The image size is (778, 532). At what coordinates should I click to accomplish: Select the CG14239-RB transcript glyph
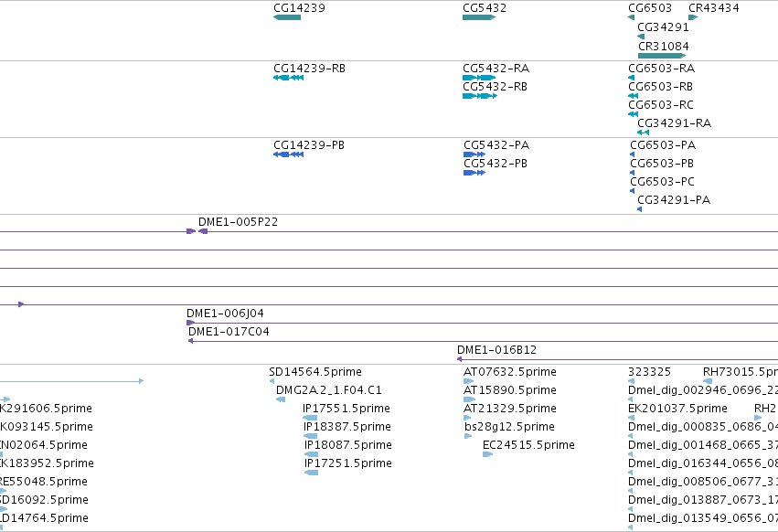(288, 78)
